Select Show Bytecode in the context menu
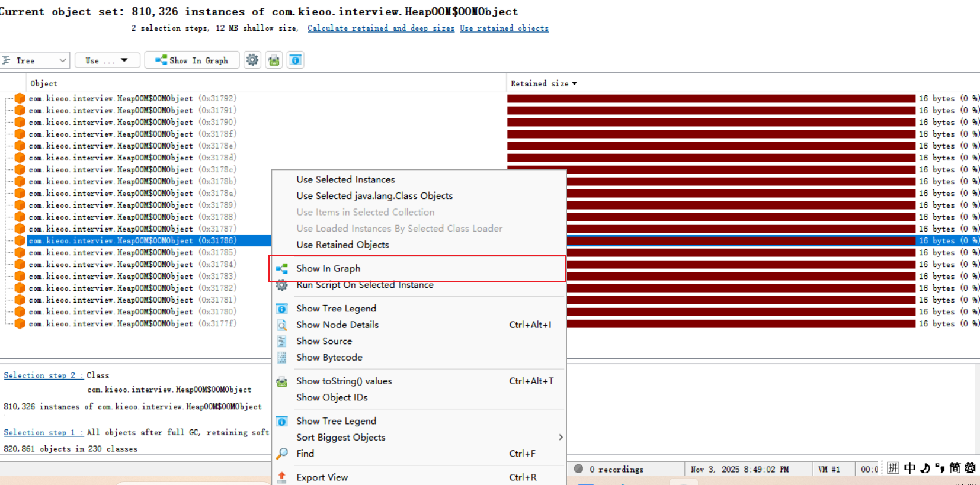 (x=329, y=357)
